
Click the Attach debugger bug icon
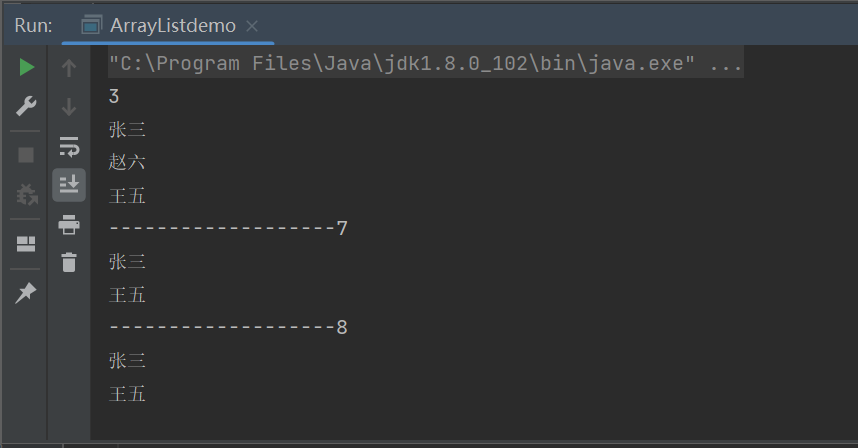pyautogui.click(x=26, y=194)
